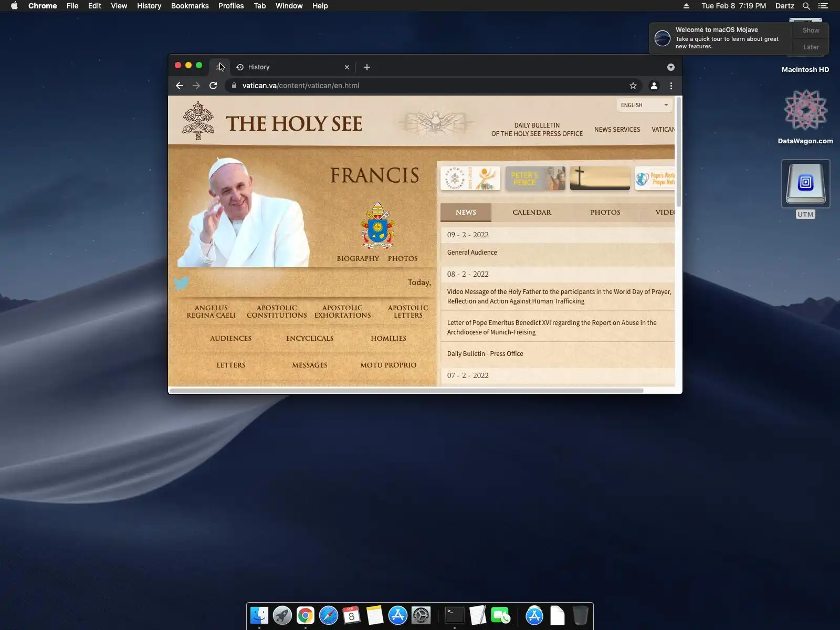This screenshot has height=630, width=840.
Task: Click the page's vertical scrollbar
Action: click(679, 152)
